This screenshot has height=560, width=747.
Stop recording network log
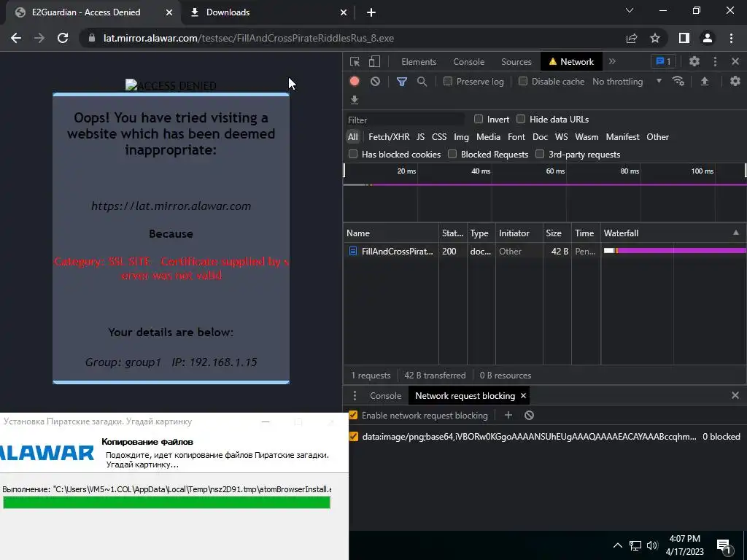[355, 82]
